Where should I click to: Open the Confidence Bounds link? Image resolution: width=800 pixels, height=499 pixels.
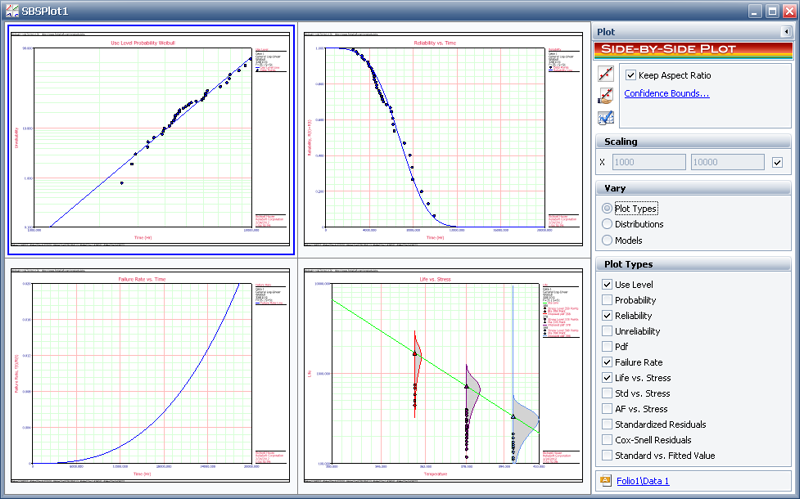pyautogui.click(x=666, y=94)
